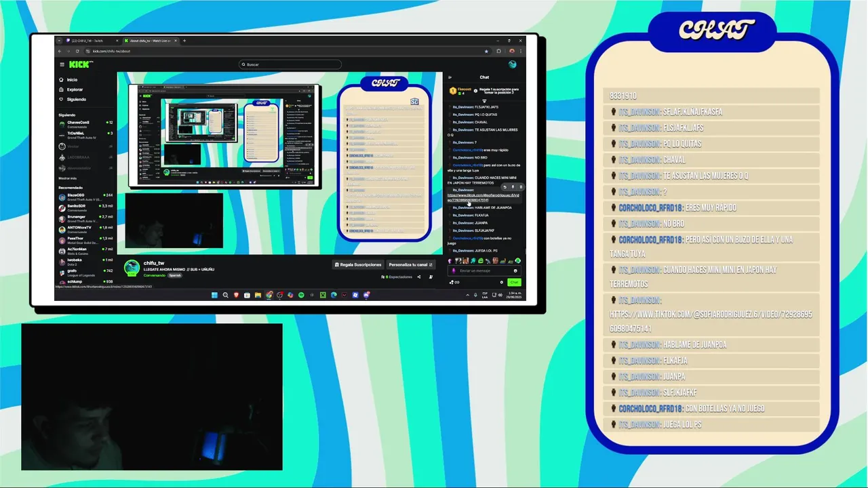Click the delete icon on hovered chat message
The height and width of the screenshot is (488, 868).
click(x=521, y=187)
